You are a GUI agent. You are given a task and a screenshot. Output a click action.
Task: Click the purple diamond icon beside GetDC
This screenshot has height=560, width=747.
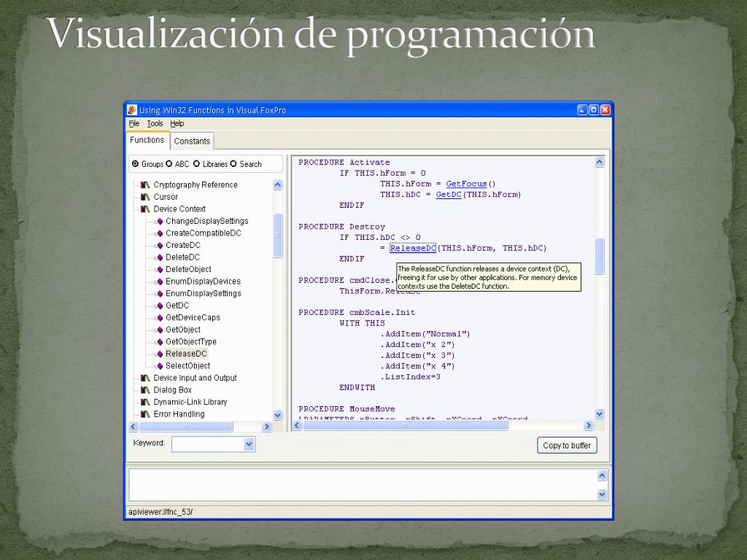160,306
